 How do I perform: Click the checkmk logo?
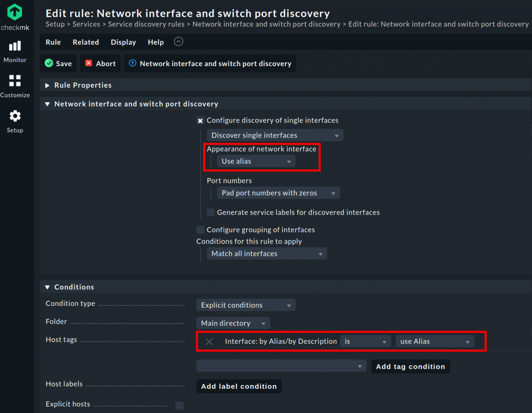(x=15, y=13)
